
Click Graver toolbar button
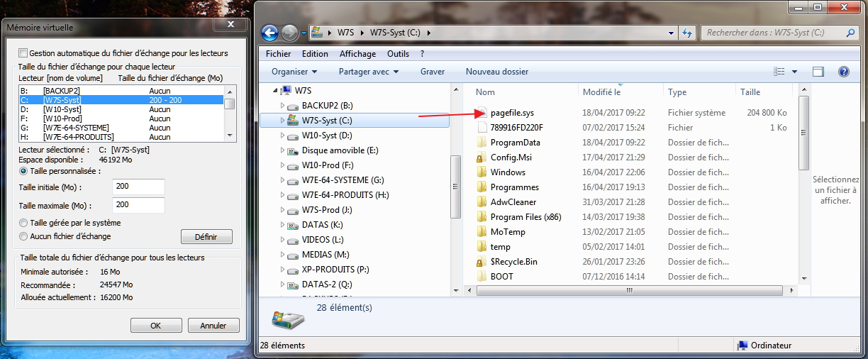pyautogui.click(x=433, y=72)
